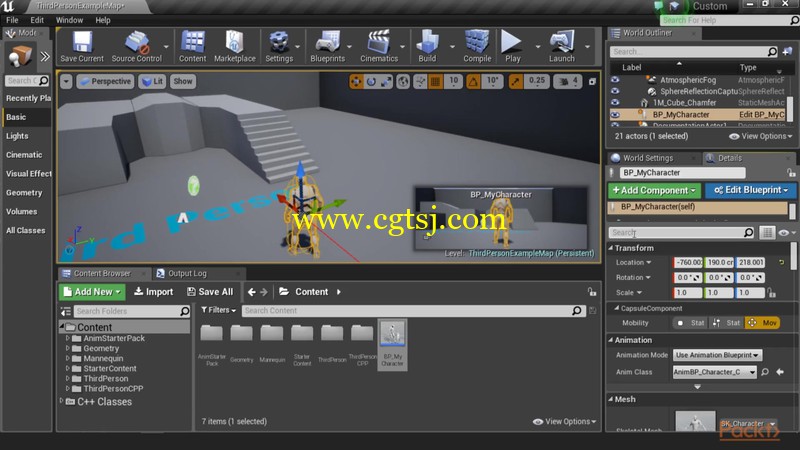Click the Compile toolbar icon
The height and width of the screenshot is (450, 800).
tap(477, 46)
